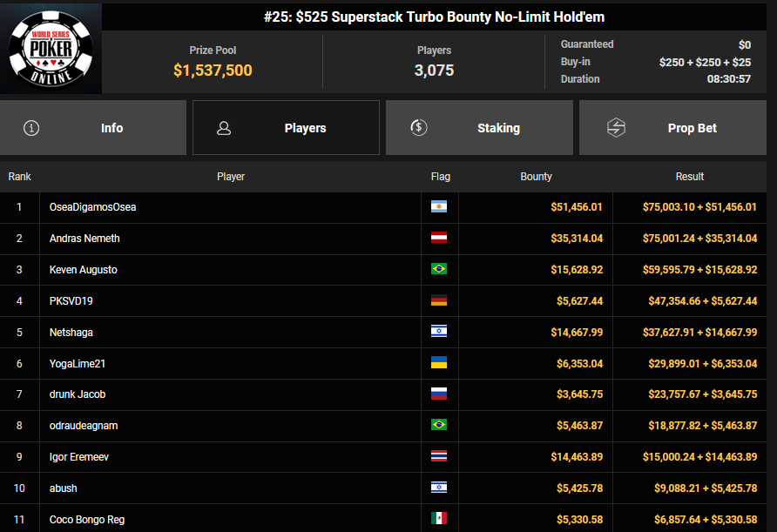Click the Ukraine flag for YogaLime21
Screen dimensions: 777x532
coord(439,363)
